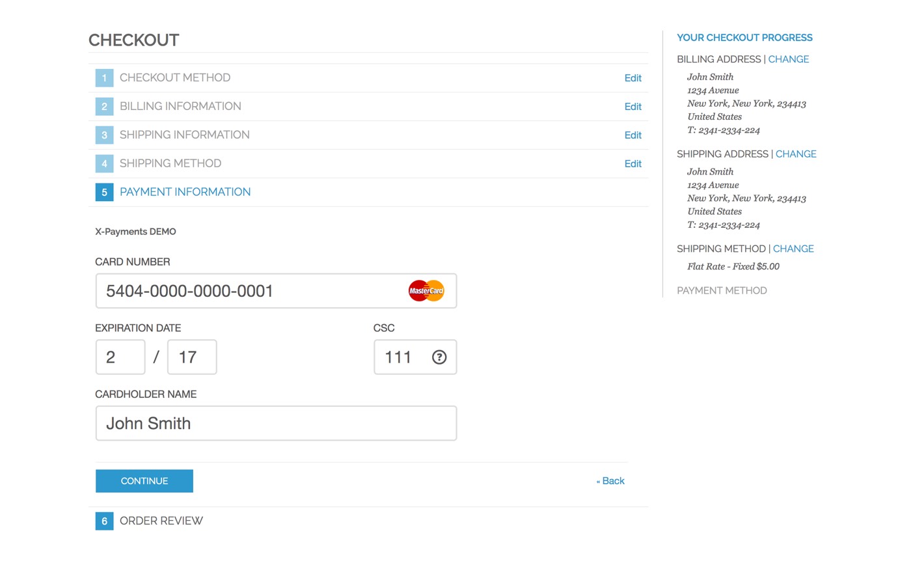Change the shipping address
Viewport: 924px width, 578px height.
[x=796, y=154]
